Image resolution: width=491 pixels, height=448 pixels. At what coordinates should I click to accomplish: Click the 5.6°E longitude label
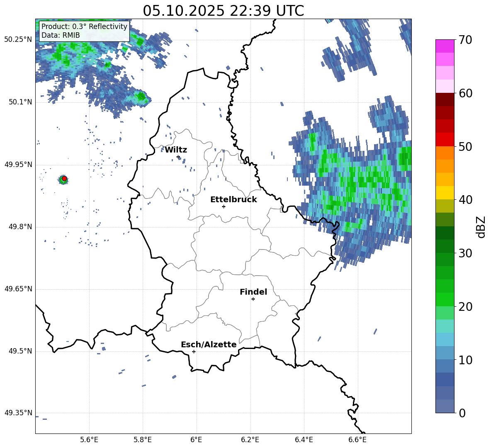[x=89, y=440]
